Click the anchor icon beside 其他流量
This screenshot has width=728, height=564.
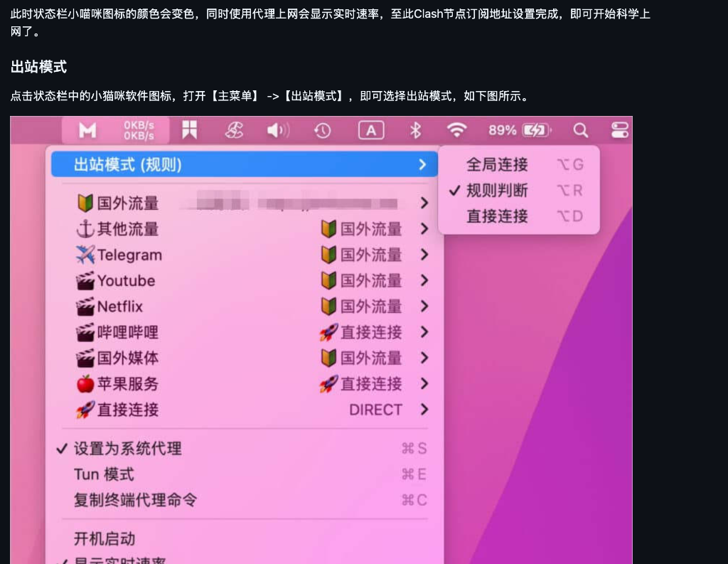(x=85, y=229)
